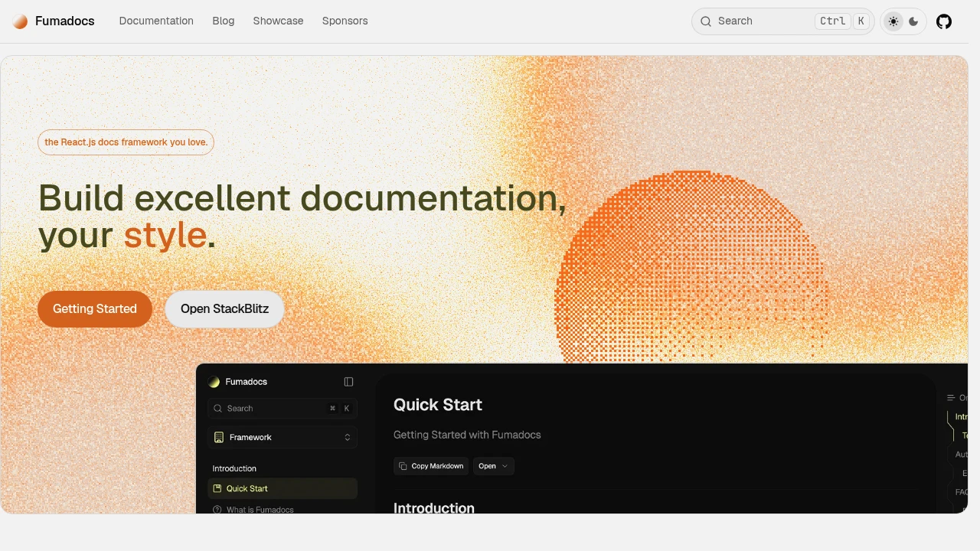The width and height of the screenshot is (980, 551).
Task: Open the Documentation nav item
Action: pyautogui.click(x=156, y=21)
